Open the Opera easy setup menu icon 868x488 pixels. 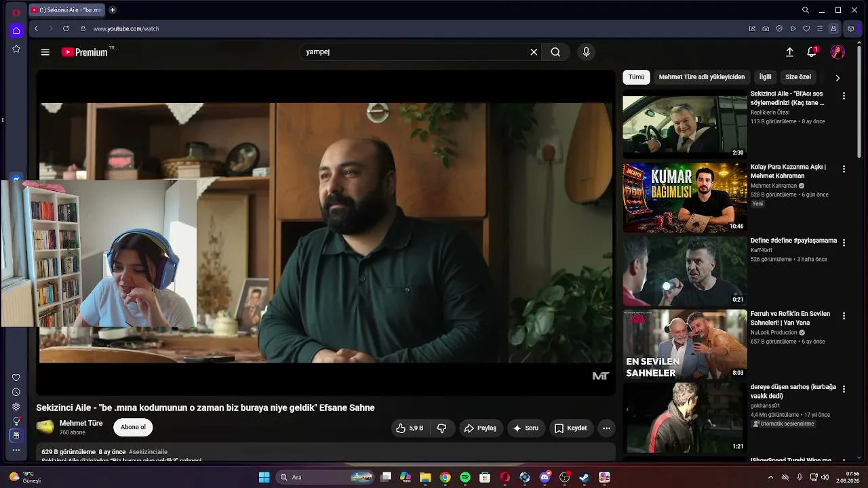pyautogui.click(x=820, y=28)
